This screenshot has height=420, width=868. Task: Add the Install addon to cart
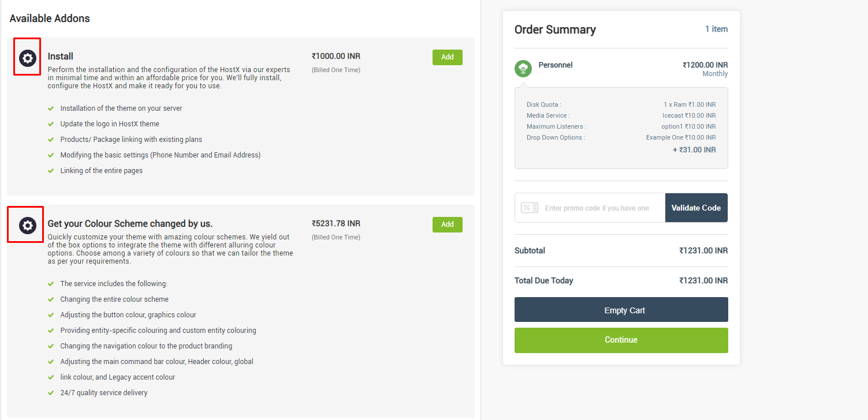pyautogui.click(x=447, y=57)
